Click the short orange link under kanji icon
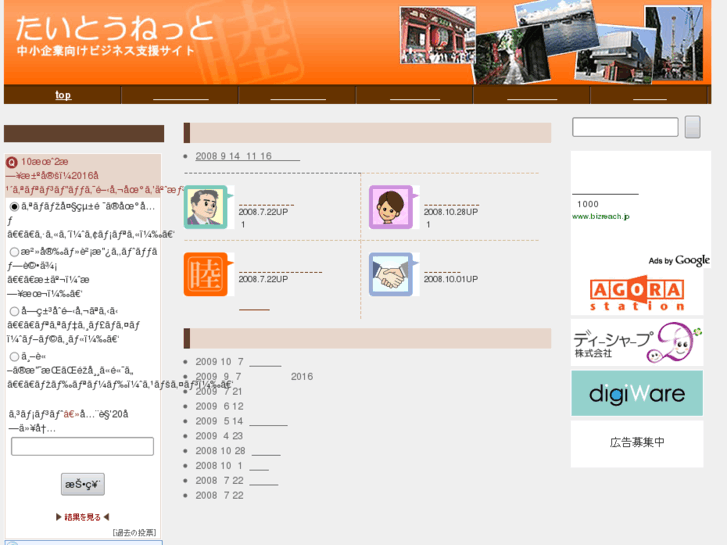 point(254,309)
